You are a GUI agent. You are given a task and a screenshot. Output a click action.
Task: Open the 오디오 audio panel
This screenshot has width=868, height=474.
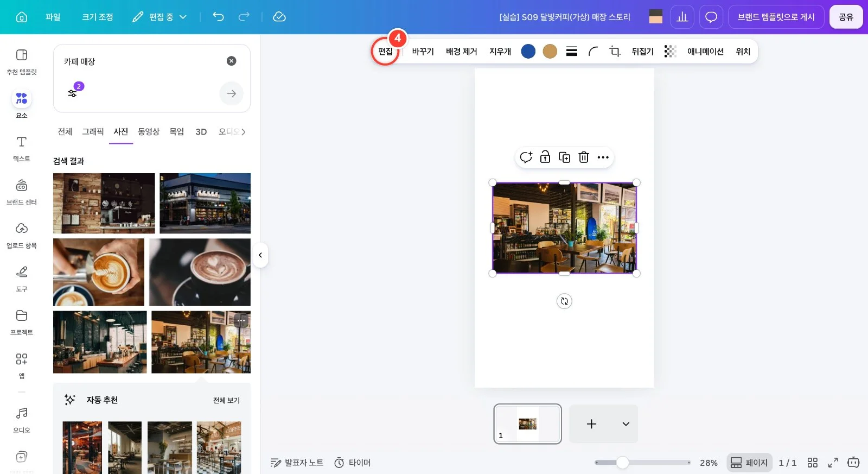(22, 419)
